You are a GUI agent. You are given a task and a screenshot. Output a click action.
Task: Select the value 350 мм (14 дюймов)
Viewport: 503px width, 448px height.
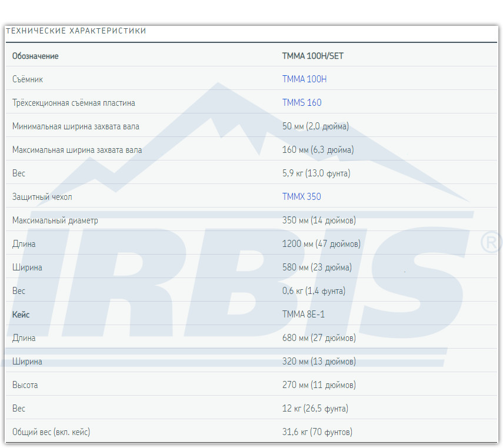[x=319, y=220]
